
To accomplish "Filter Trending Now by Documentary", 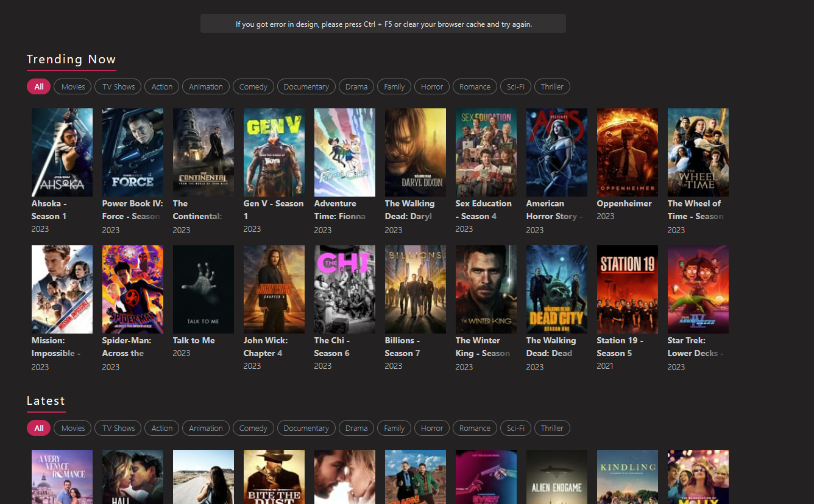I will (306, 86).
